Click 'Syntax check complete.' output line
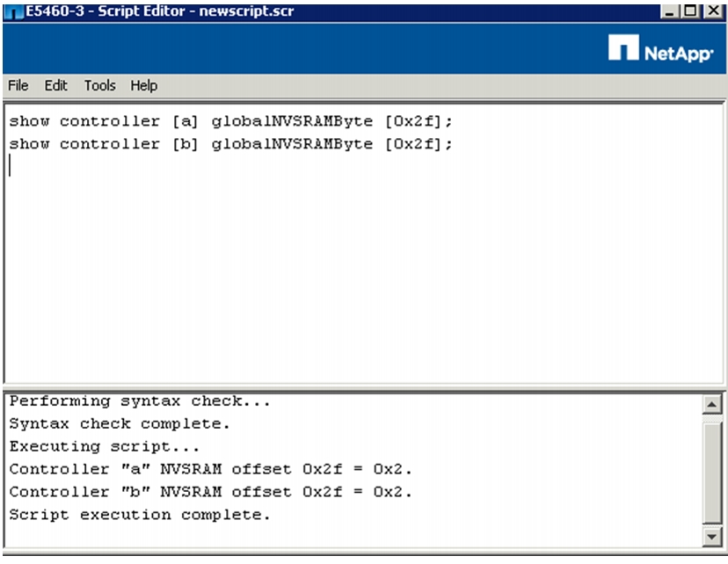Screen dimensions: 728x564 pyautogui.click(x=120, y=424)
